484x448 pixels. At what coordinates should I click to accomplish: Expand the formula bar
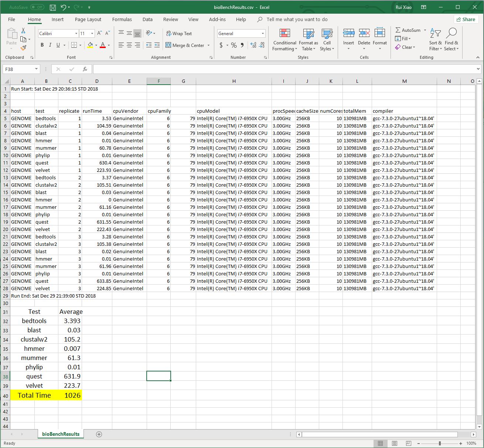click(x=478, y=69)
